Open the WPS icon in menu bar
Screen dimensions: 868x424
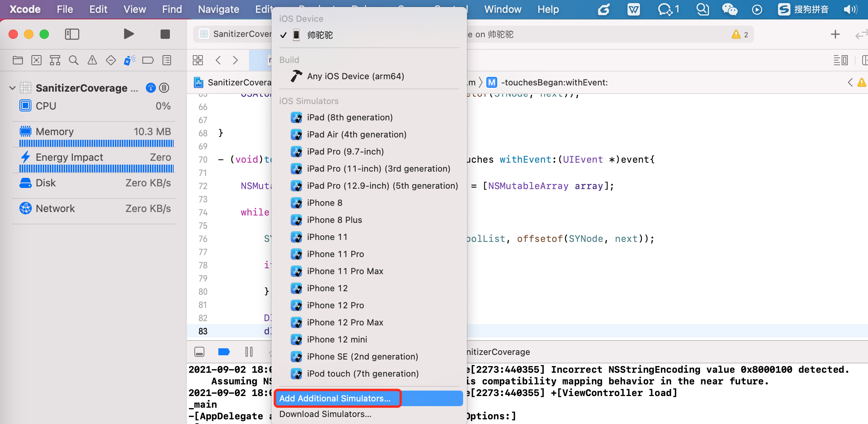[634, 9]
